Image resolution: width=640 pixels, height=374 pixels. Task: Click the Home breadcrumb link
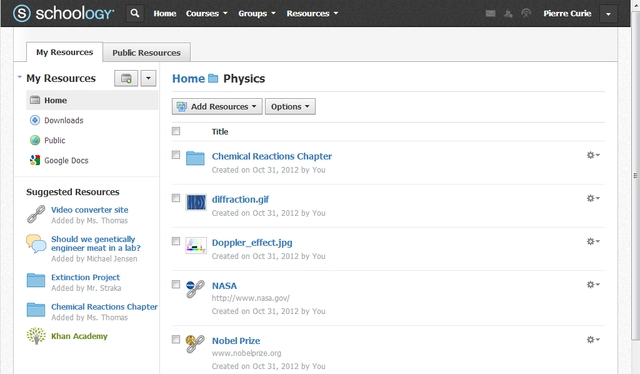(x=189, y=78)
